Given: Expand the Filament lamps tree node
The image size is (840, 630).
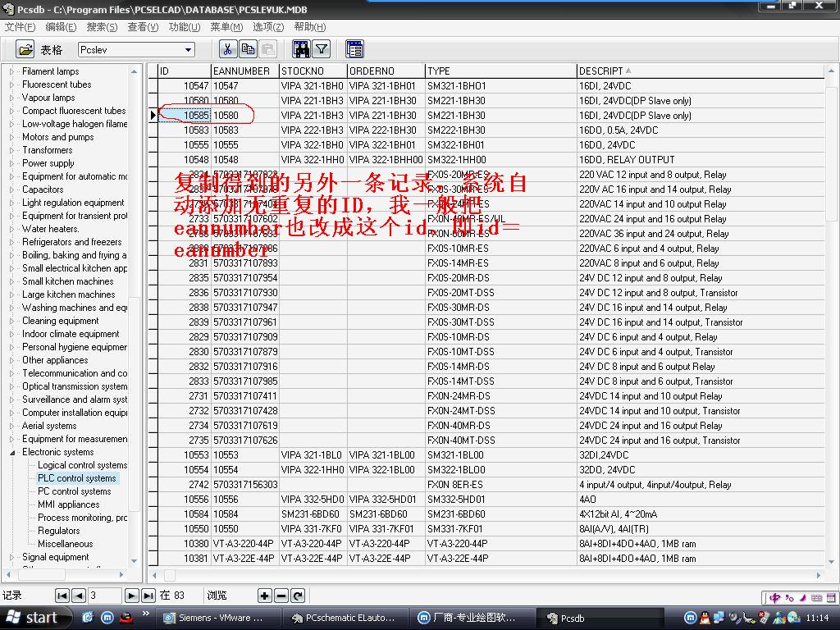Looking at the screenshot, I should click(x=11, y=71).
